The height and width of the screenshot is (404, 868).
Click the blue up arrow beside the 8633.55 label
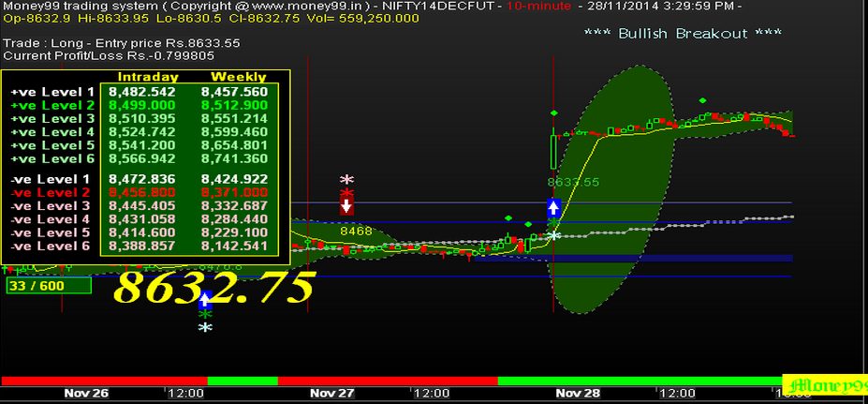pyautogui.click(x=554, y=208)
